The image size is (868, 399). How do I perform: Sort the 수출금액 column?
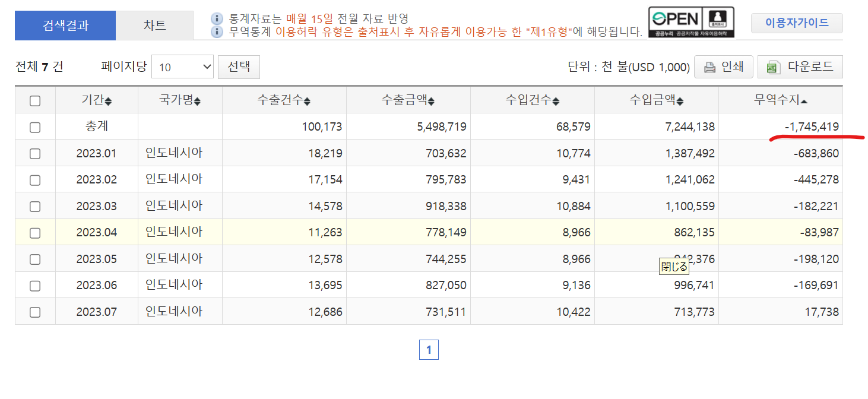(431, 102)
